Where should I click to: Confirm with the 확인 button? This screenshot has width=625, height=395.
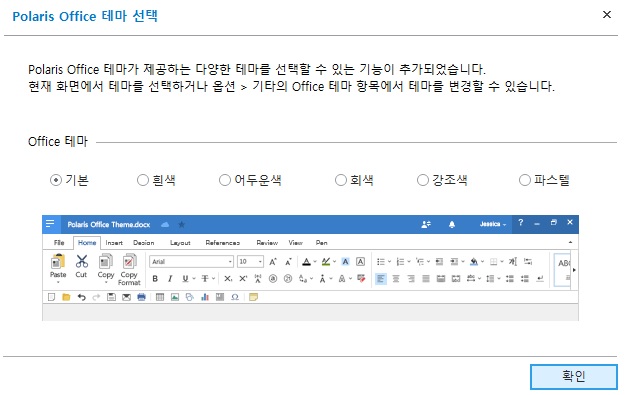tap(574, 376)
